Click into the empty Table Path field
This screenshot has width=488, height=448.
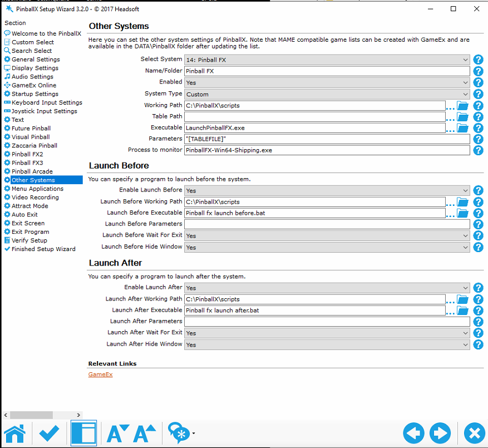314,117
